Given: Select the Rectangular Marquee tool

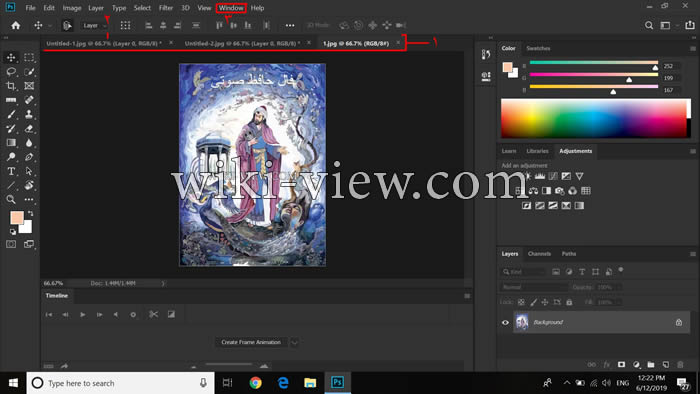Looking at the screenshot, I should [x=29, y=57].
